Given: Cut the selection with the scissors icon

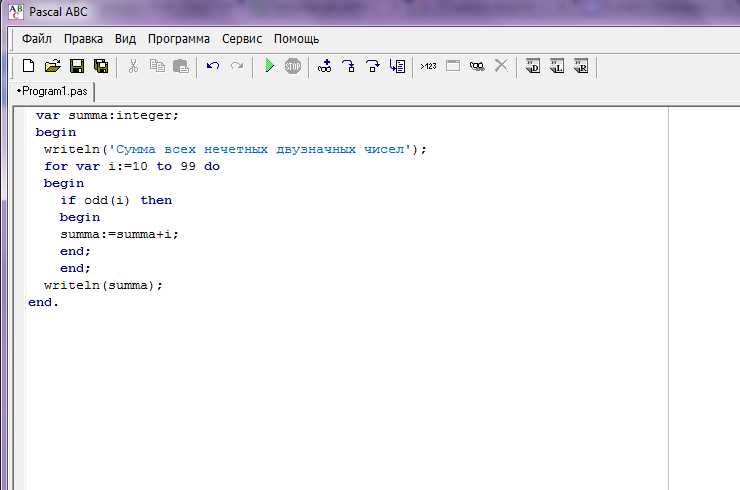Looking at the screenshot, I should [133, 66].
